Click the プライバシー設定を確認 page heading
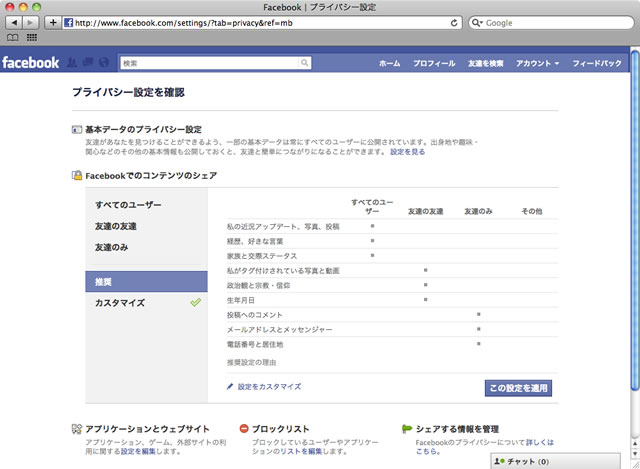This screenshot has height=469, width=640. point(129,92)
